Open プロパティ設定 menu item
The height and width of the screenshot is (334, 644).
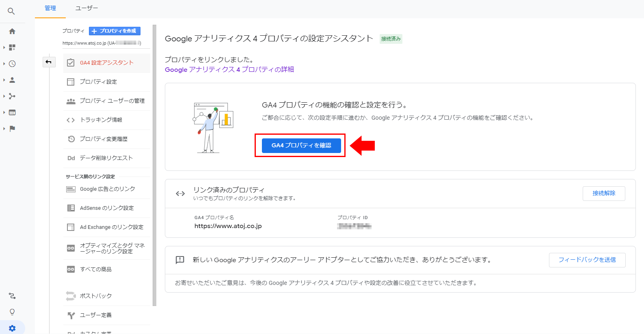[107, 82]
